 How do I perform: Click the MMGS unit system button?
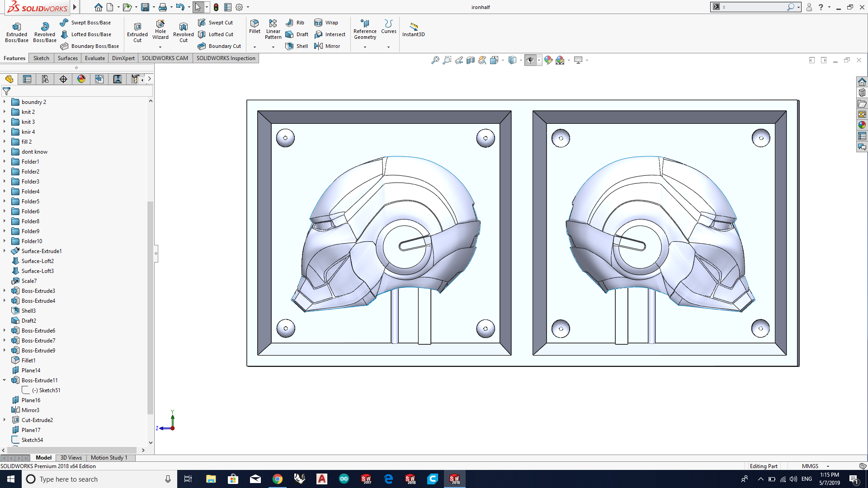pos(810,466)
